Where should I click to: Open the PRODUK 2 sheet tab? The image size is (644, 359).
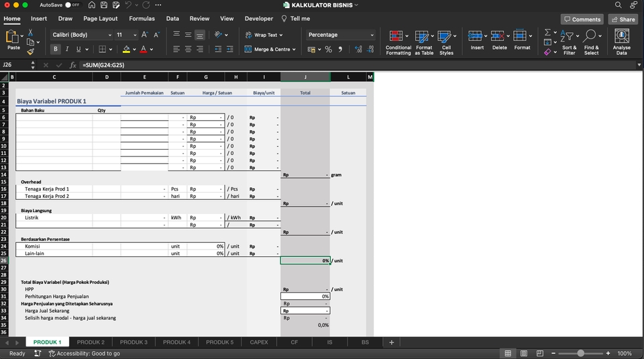[x=91, y=342]
